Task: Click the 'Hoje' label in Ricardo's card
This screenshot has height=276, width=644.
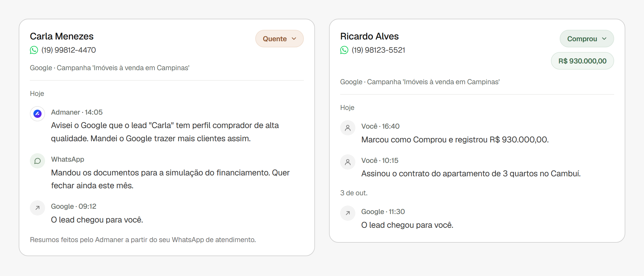Action: click(347, 108)
